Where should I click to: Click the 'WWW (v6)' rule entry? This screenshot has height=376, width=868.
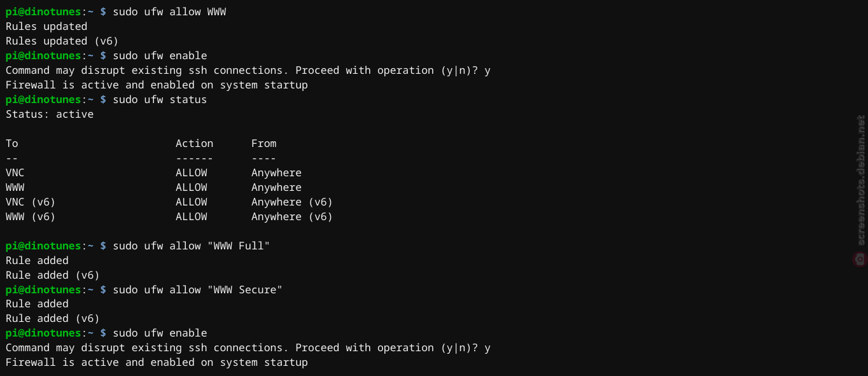click(x=31, y=217)
